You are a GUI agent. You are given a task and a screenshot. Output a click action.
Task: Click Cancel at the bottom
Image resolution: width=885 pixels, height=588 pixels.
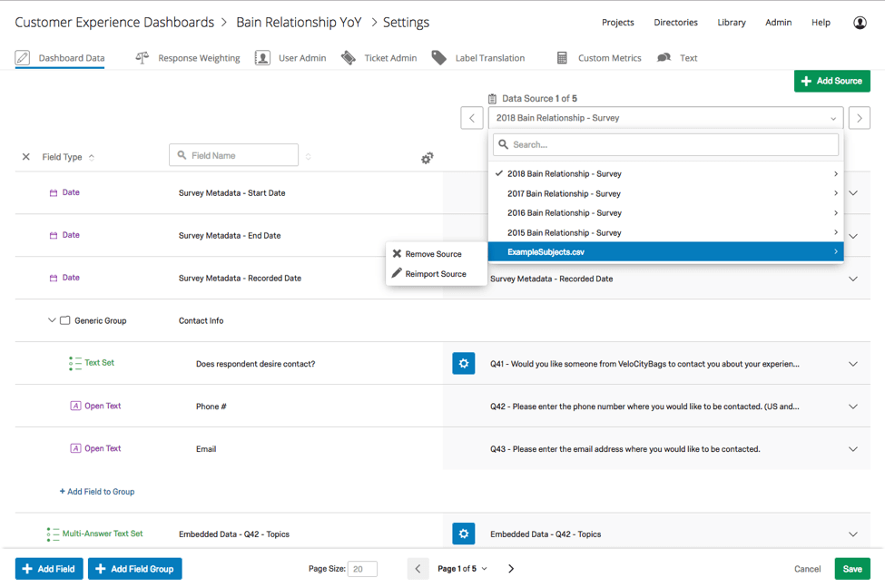(x=807, y=569)
